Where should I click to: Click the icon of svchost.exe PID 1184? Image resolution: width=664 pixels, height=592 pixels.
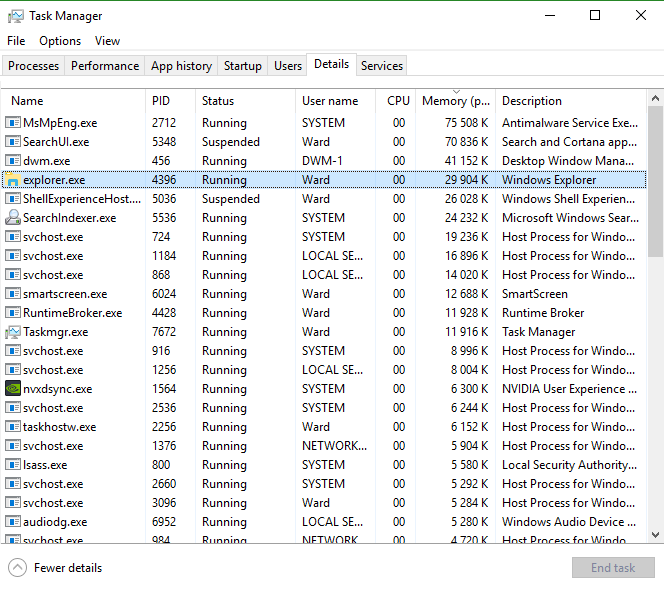13,256
